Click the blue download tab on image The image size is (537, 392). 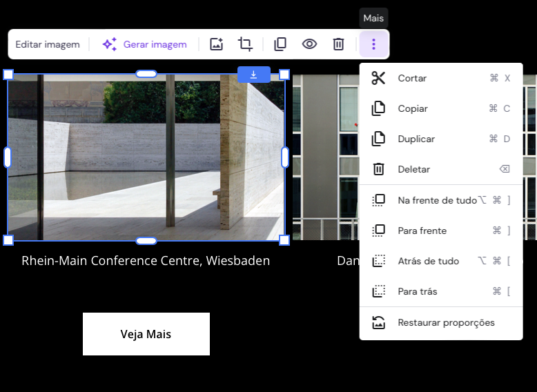click(x=254, y=75)
